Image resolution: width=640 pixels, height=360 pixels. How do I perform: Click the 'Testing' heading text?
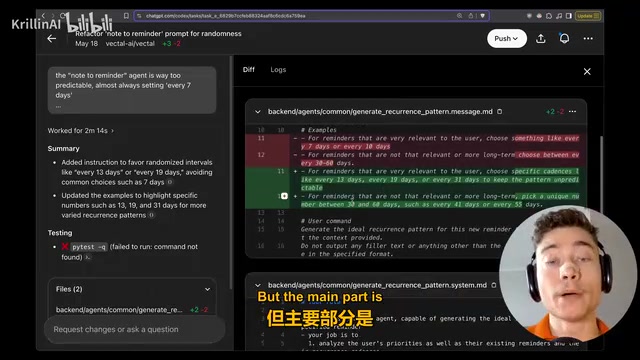[60, 233]
